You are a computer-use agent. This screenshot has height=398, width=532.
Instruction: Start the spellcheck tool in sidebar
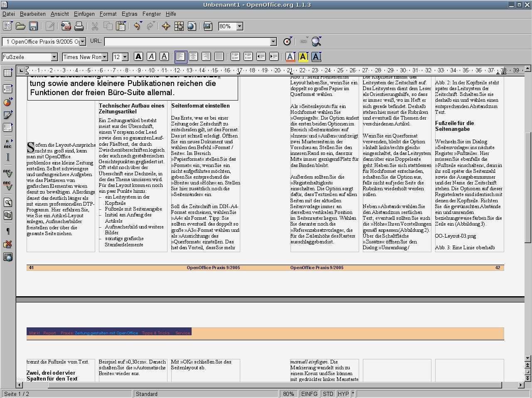pyautogui.click(x=7, y=172)
